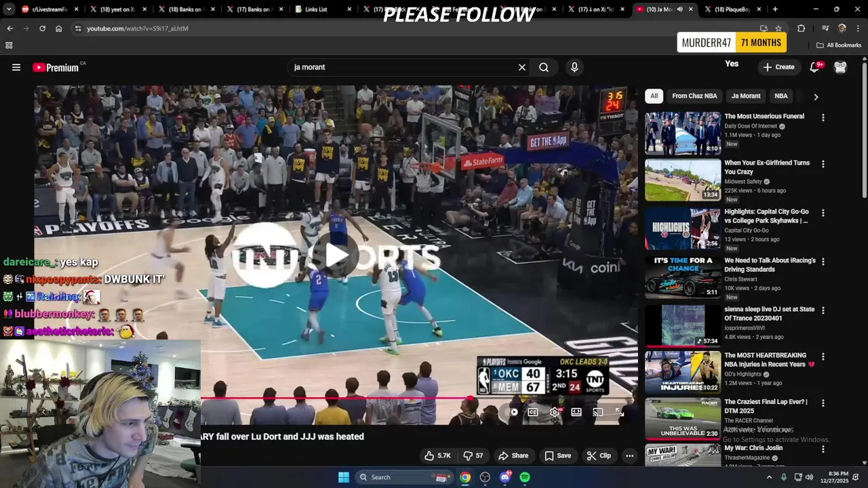Open YouTube notifications bell
The image size is (868, 488).
click(815, 67)
